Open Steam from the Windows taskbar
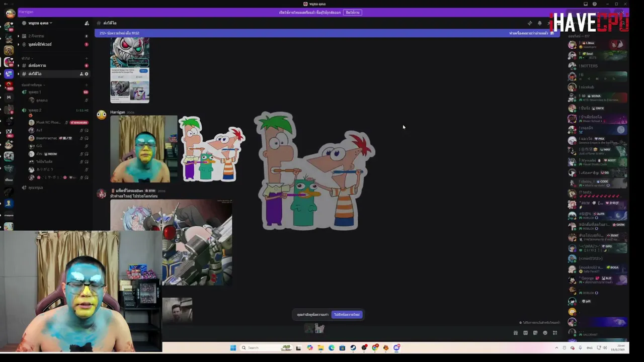The image size is (644, 362). pos(353,348)
